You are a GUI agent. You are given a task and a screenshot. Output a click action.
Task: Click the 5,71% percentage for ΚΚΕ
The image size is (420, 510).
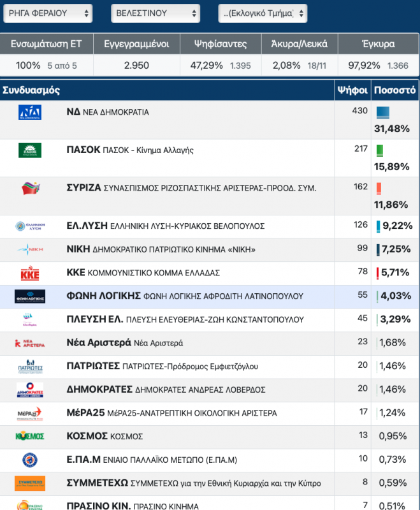(395, 273)
